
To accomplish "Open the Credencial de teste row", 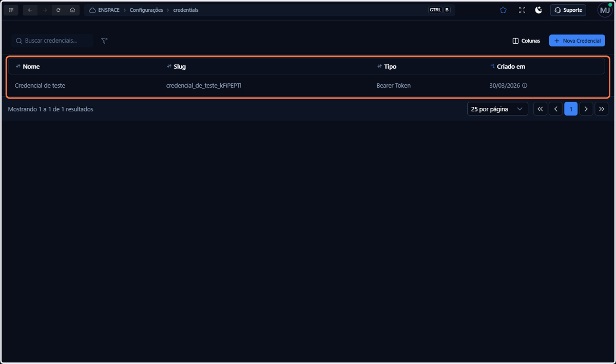I will 306,85.
